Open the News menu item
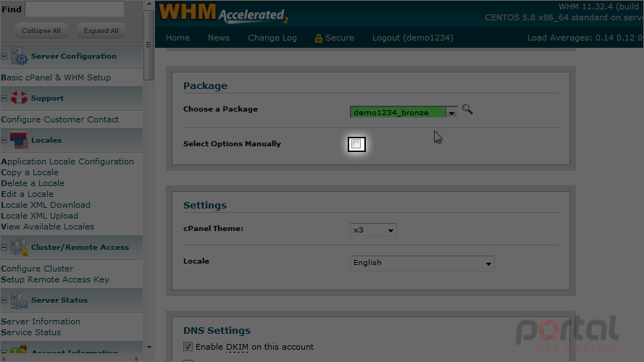This screenshot has height=362, width=644. [219, 38]
